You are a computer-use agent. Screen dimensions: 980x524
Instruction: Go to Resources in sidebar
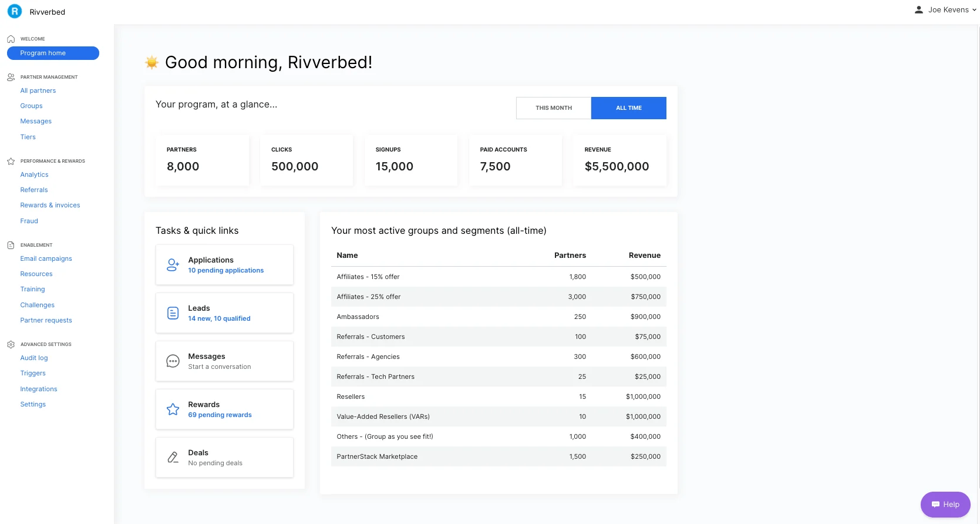[36, 274]
